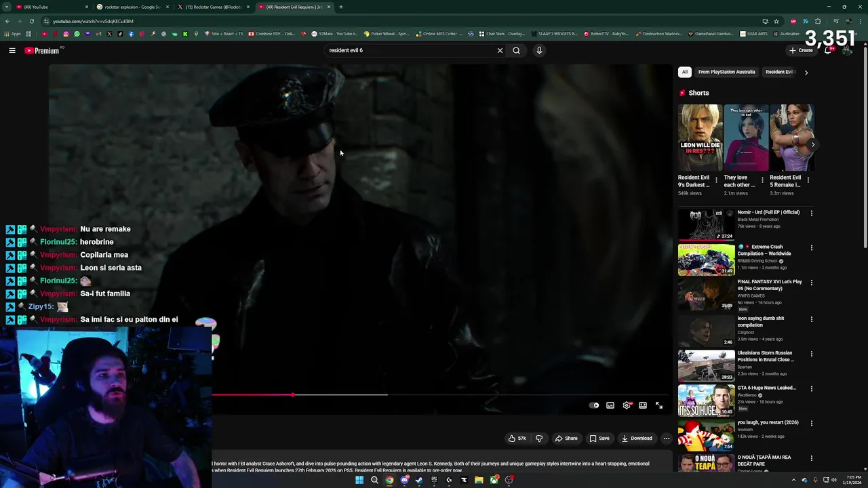
Task: Switch to theater mode
Action: click(x=643, y=405)
